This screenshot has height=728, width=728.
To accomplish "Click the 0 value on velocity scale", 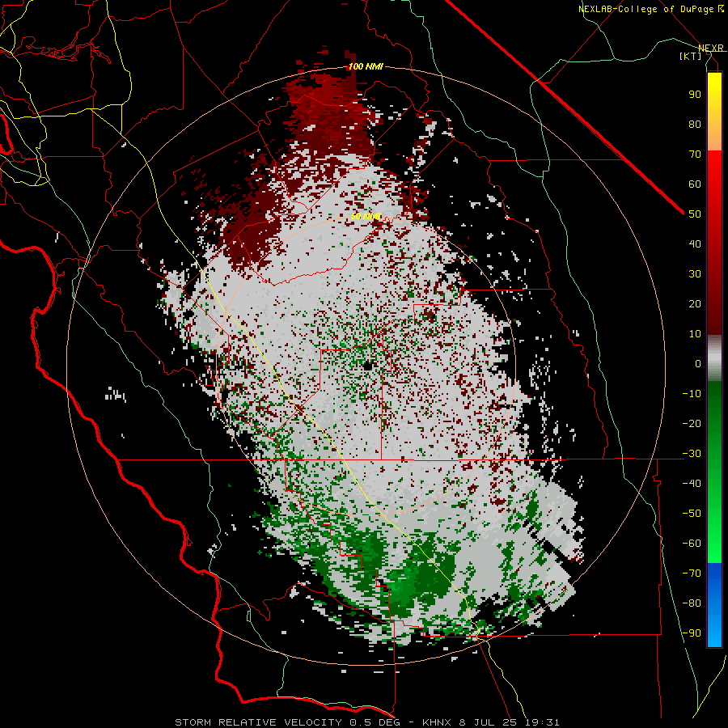I will tap(698, 363).
